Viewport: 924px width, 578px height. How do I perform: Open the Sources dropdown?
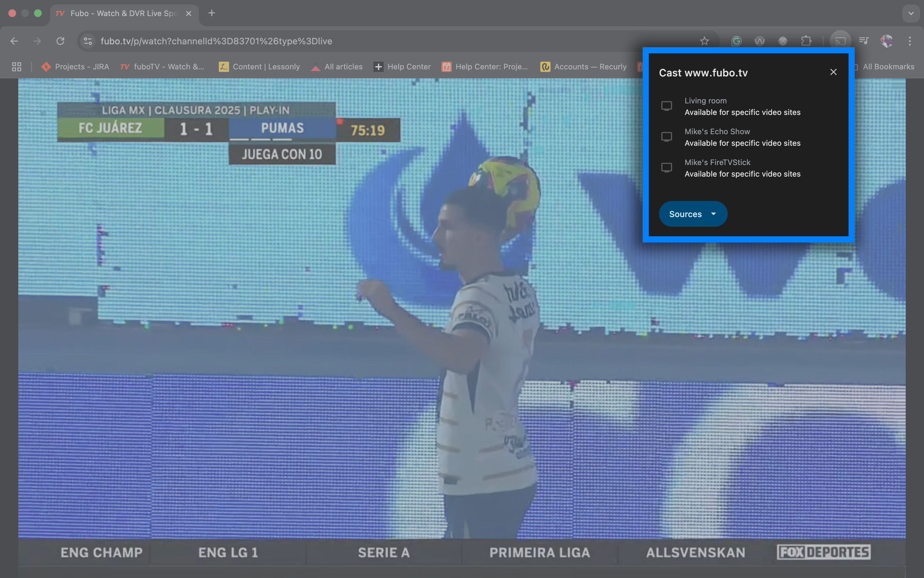coord(693,214)
